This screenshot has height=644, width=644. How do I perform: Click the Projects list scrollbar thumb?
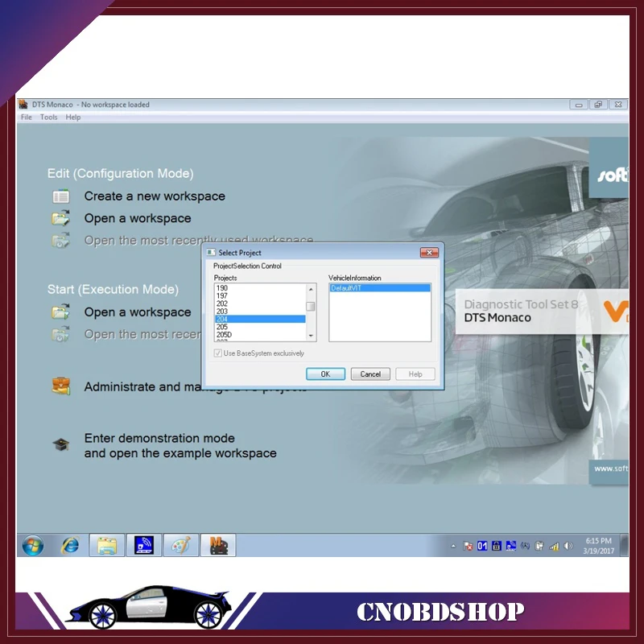point(311,307)
